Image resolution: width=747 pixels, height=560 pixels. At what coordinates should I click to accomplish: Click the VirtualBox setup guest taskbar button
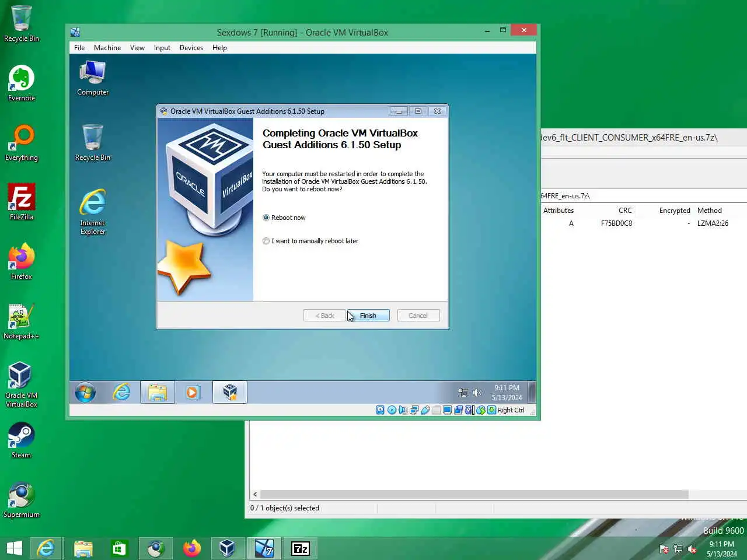[230, 393]
